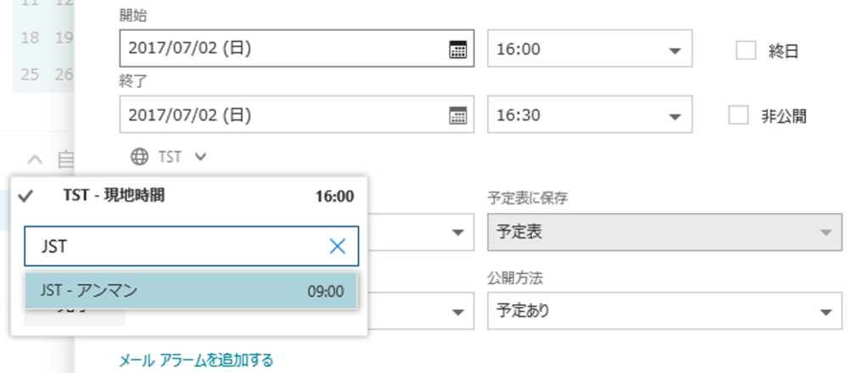
Task: Click the start date field 2017/07/02
Action: 296,48
